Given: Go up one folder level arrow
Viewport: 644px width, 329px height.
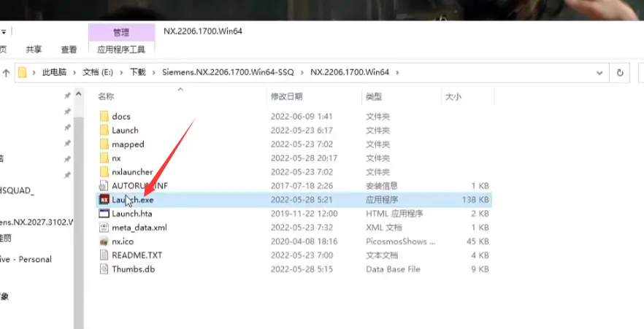Looking at the screenshot, I should (6, 73).
